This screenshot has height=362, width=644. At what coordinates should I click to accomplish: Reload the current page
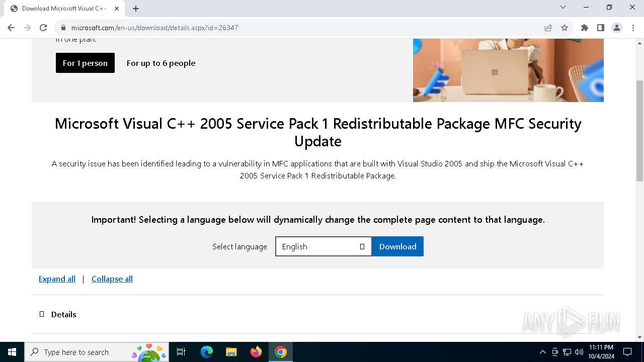tap(43, 28)
